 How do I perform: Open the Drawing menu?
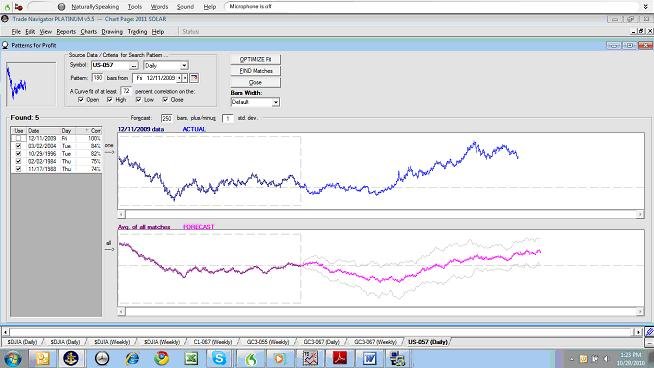point(112,32)
